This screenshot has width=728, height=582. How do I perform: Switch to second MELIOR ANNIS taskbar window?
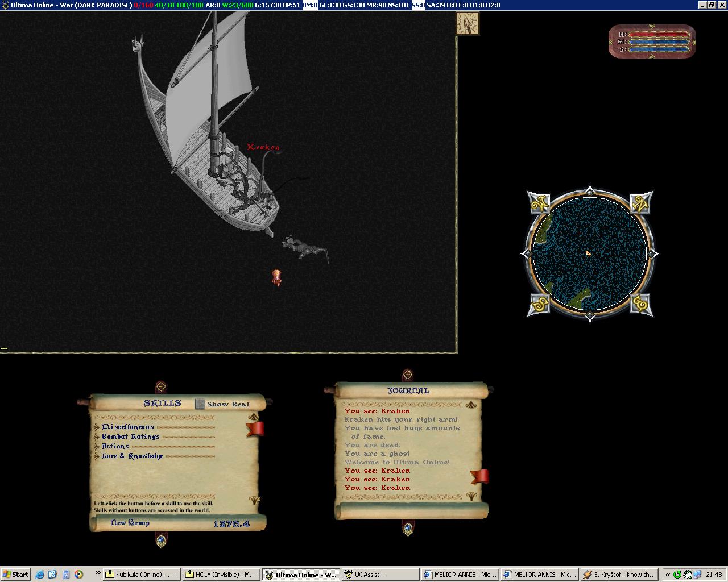(540, 575)
